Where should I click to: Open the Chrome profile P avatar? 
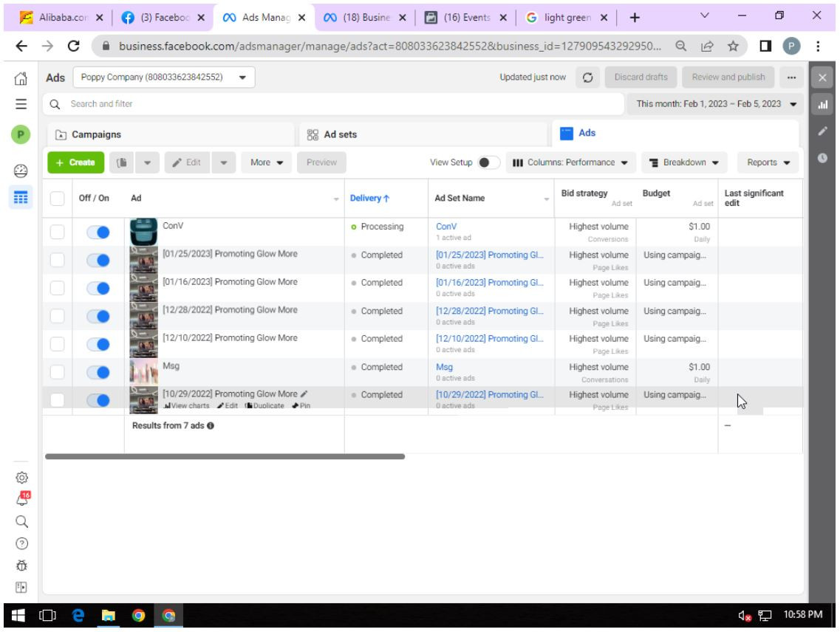[x=791, y=46]
